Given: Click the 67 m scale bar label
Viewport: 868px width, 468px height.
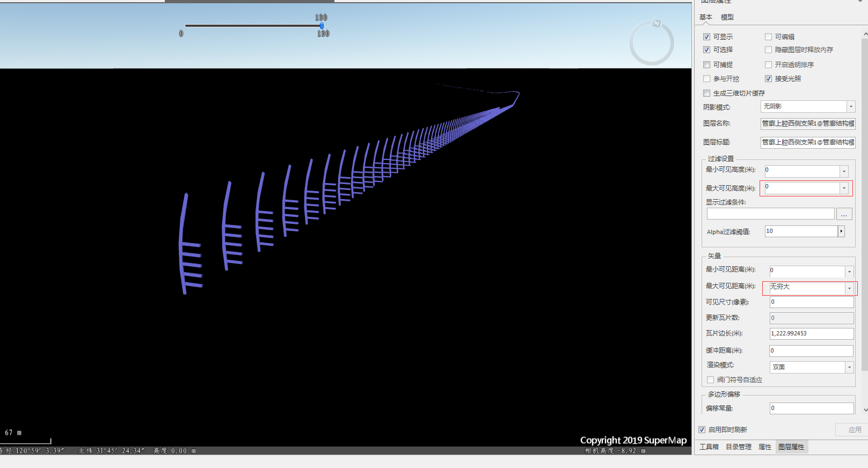Looking at the screenshot, I should point(13,433).
